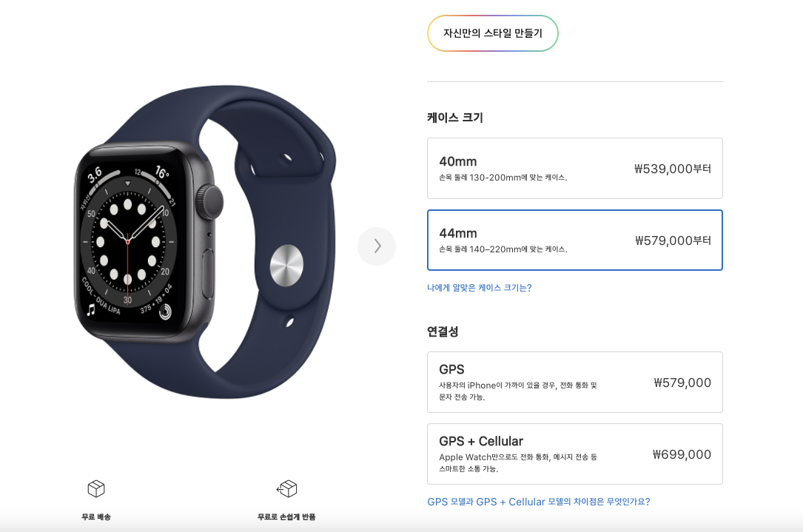Screen dimensions: 803x532
Task: Click the 무료로 손쉽게 반품 label
Action: pos(287,516)
